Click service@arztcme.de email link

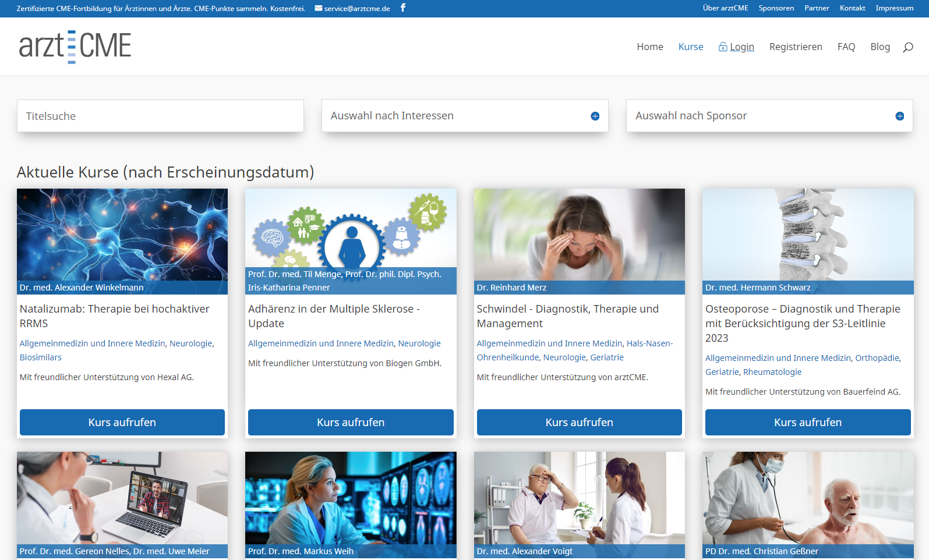[357, 9]
